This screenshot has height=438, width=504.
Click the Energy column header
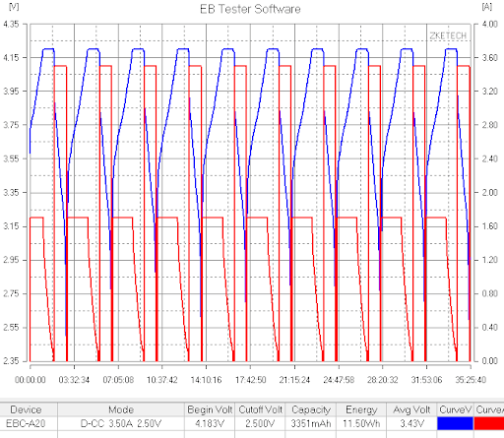click(361, 409)
